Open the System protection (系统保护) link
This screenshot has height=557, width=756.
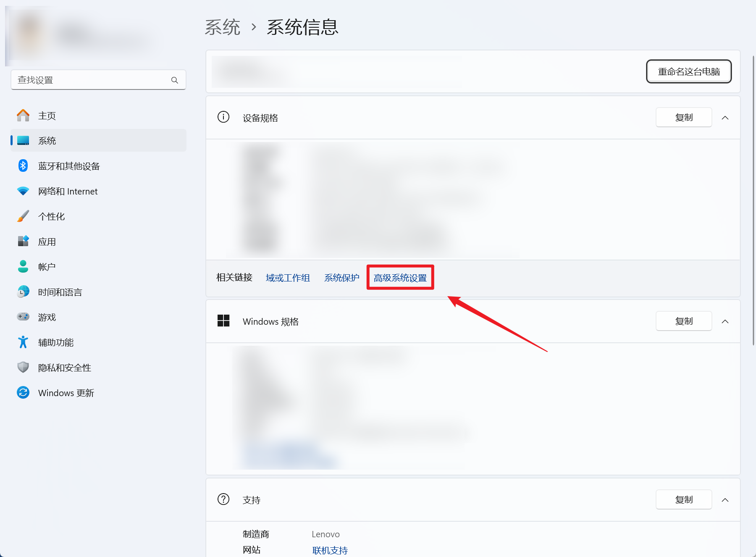[341, 278]
